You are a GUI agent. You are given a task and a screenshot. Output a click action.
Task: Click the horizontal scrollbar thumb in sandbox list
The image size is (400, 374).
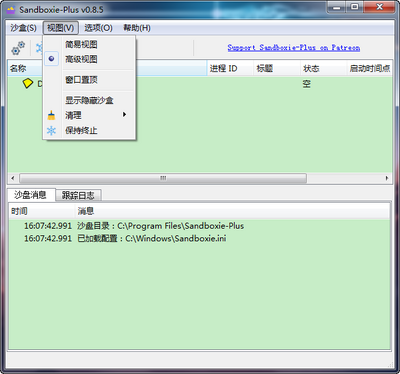(163, 178)
